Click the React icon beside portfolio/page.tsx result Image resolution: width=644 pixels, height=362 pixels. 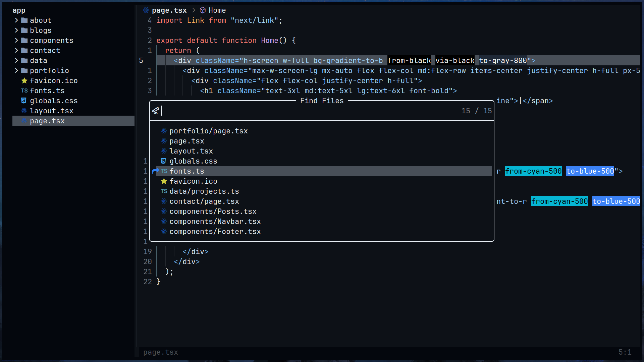pyautogui.click(x=164, y=131)
